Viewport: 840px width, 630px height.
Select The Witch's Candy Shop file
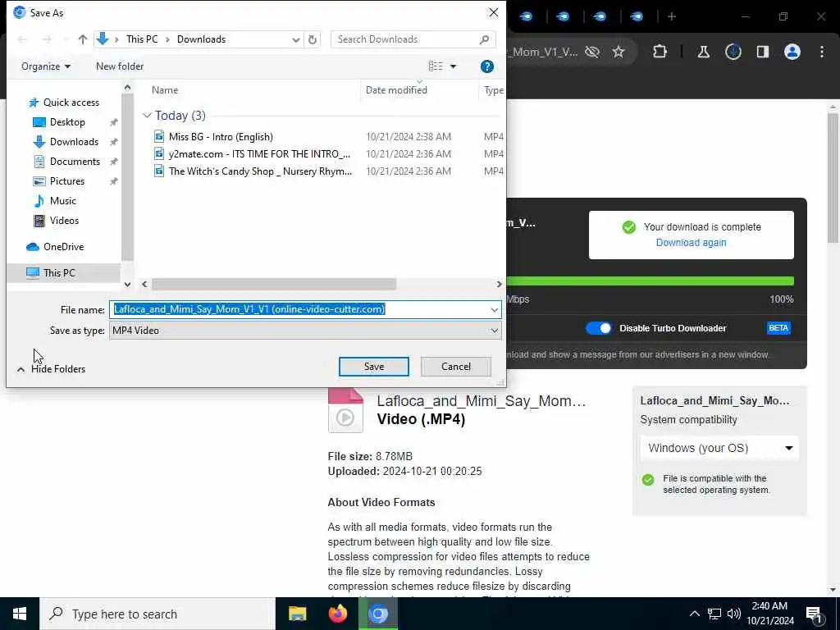[260, 171]
